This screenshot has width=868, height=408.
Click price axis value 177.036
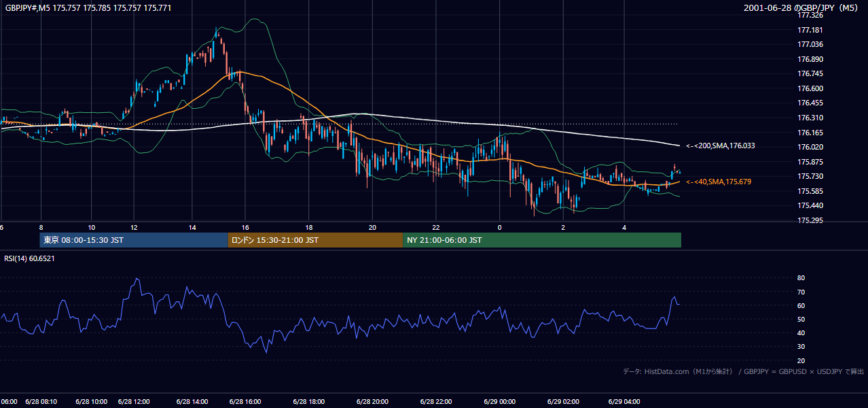point(810,44)
